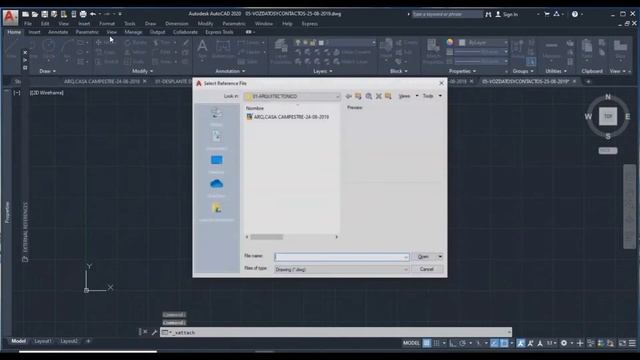Open the Tools dropdown in dialog
Screen dimensions: 640x360
tap(432, 96)
